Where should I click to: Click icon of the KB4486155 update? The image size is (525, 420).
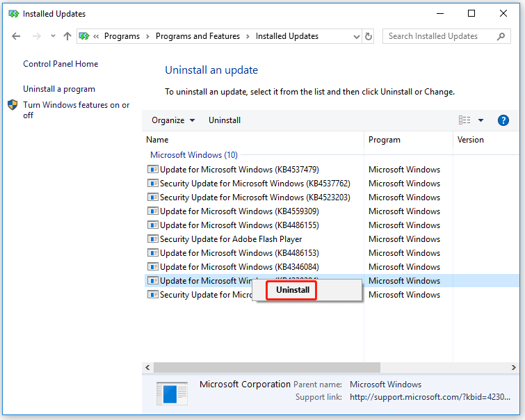tap(153, 225)
